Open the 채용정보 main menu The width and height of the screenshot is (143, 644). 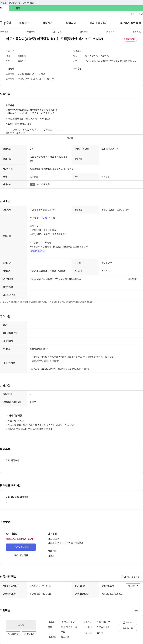click(24, 23)
